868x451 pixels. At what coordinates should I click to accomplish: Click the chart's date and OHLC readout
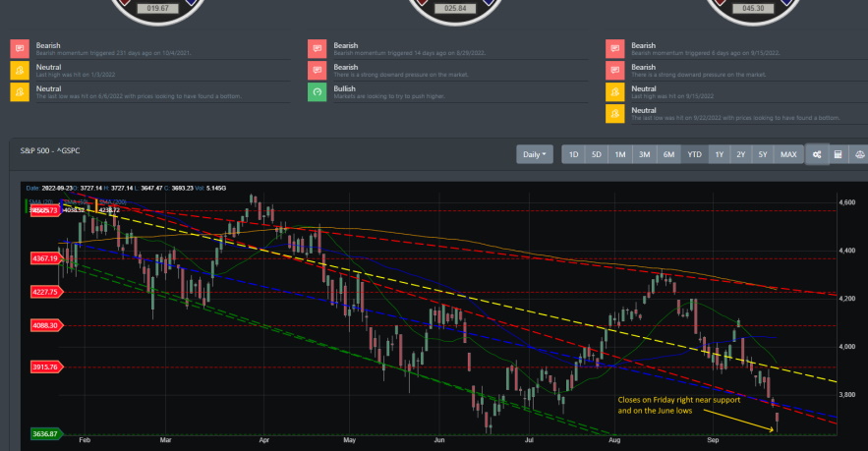(x=126, y=188)
